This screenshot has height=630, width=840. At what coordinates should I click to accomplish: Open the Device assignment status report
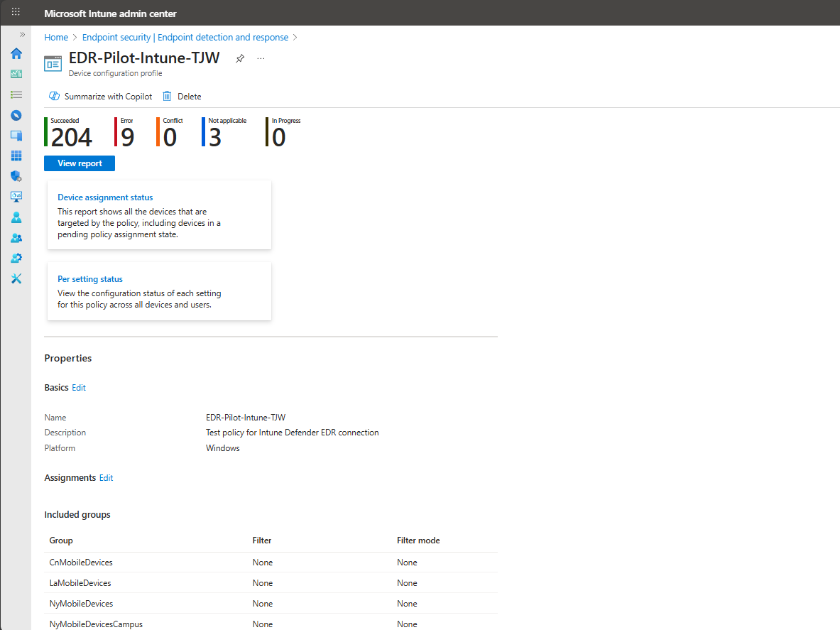(x=105, y=197)
